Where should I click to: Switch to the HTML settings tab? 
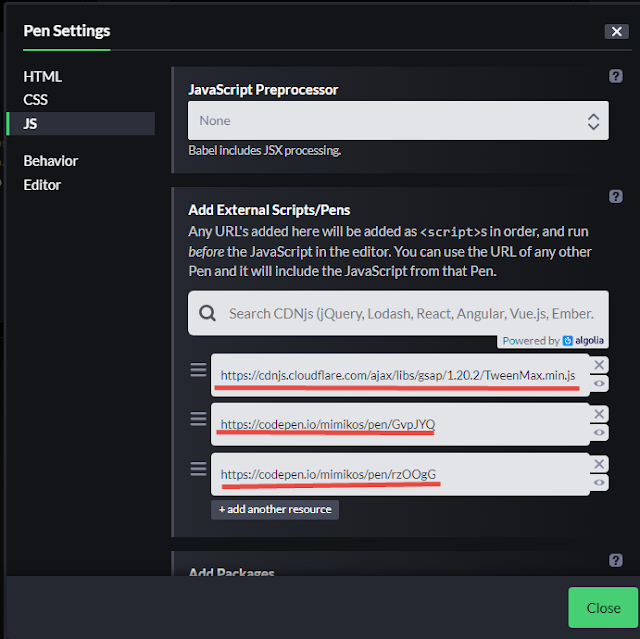43,76
